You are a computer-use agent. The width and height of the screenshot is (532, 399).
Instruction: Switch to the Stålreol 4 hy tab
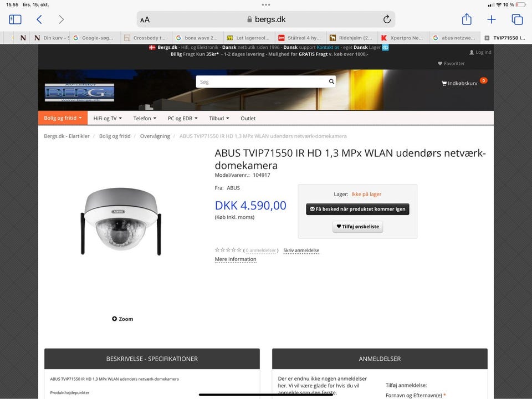(x=301, y=38)
